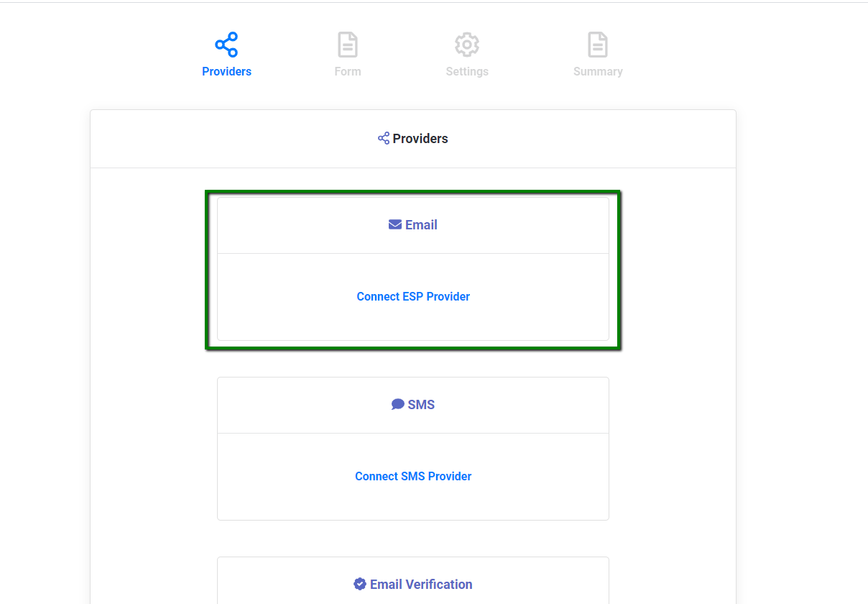Click the gear icon above Settings step

pos(467,44)
